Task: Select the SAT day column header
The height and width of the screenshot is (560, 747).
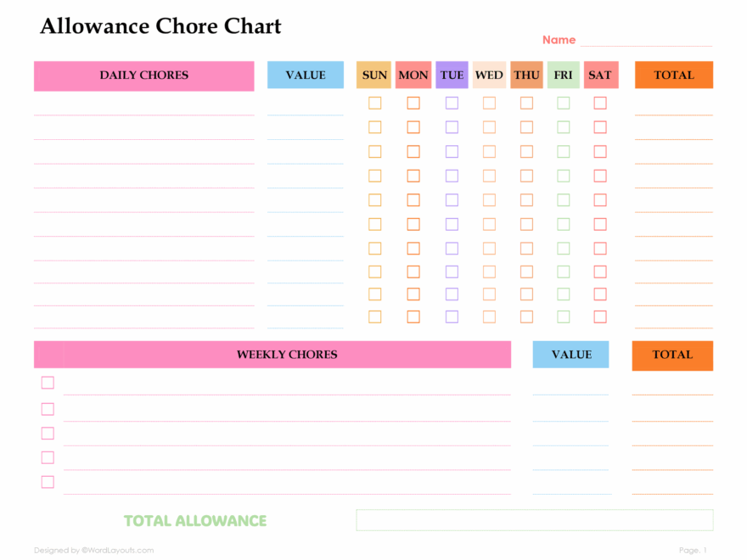Action: point(600,76)
